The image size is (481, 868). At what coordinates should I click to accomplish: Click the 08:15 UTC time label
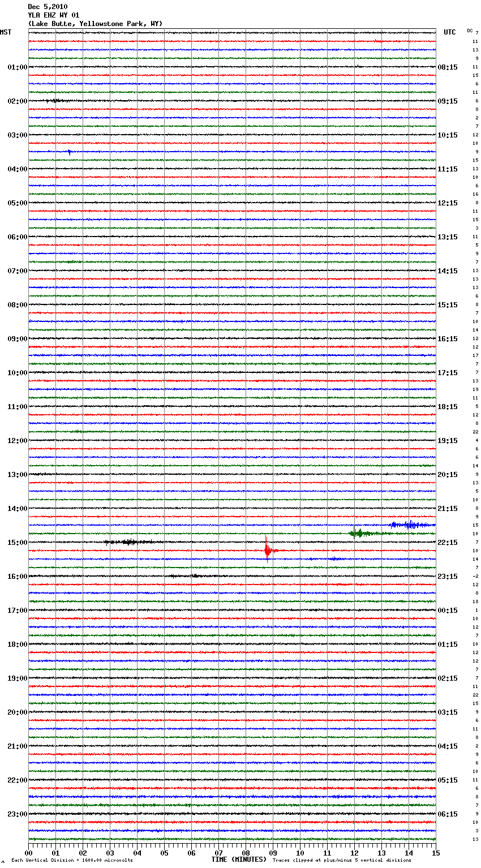[448, 67]
